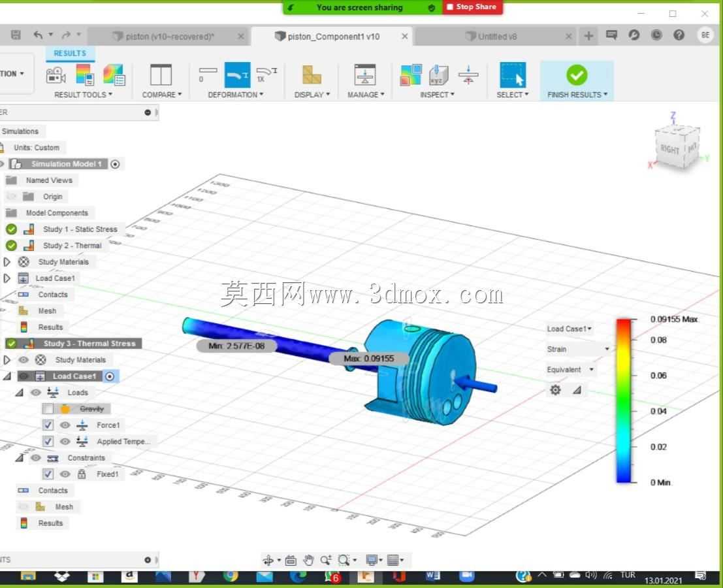The image size is (723, 588).
Task: Open the Load Case1 legend dropdown
Action: [569, 329]
